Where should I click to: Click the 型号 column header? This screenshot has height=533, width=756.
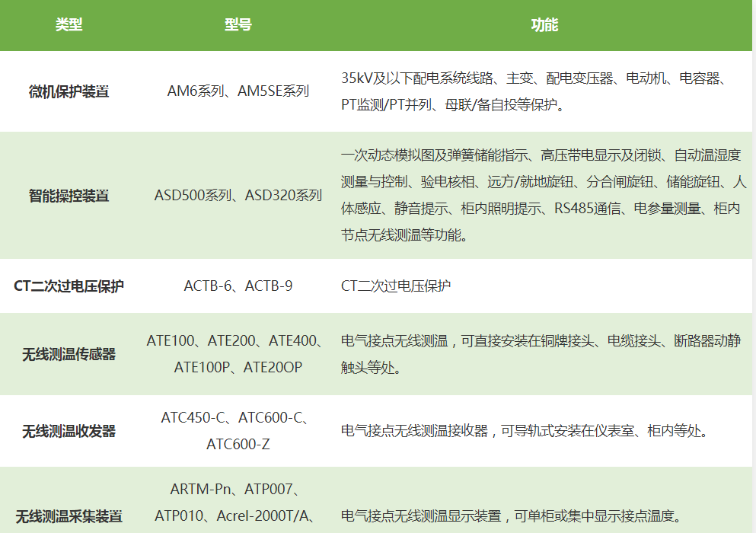coord(238,24)
